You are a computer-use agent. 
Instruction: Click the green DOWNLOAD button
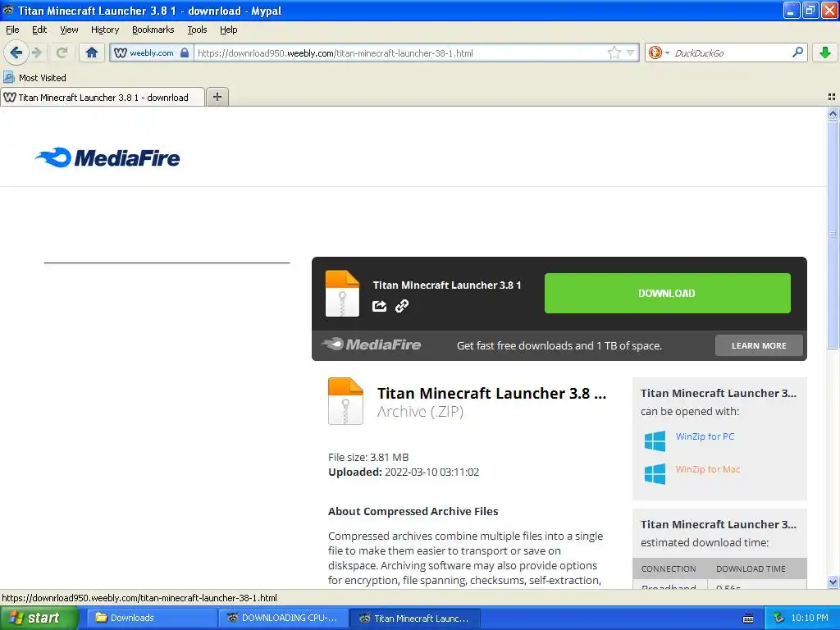pos(668,293)
